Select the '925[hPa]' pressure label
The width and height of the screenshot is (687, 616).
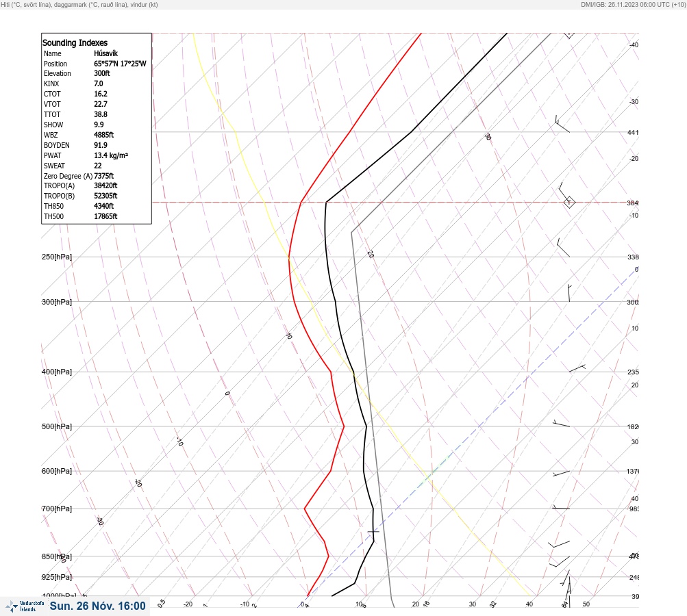[x=57, y=577]
